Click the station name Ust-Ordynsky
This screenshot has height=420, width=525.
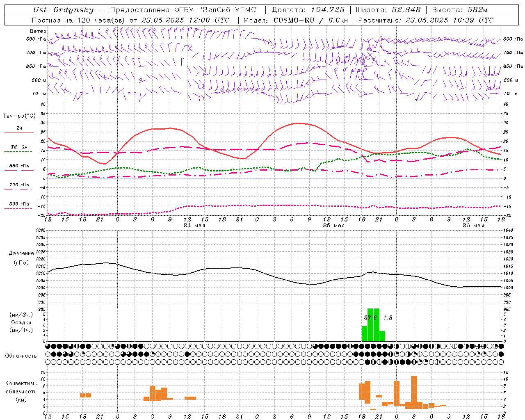tap(63, 10)
